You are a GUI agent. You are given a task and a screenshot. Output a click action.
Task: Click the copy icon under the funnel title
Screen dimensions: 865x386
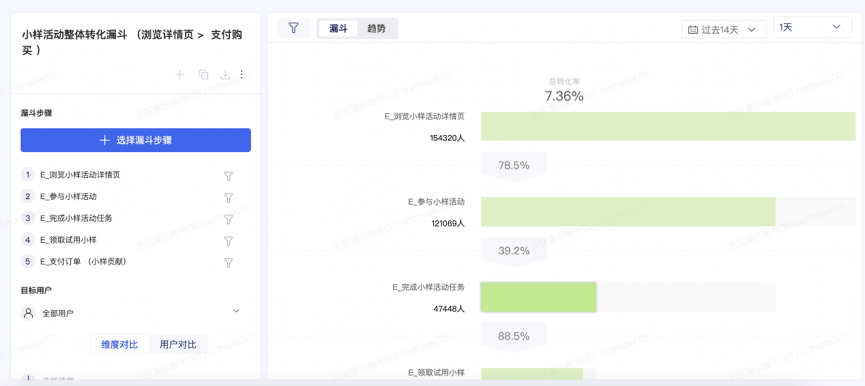click(203, 74)
